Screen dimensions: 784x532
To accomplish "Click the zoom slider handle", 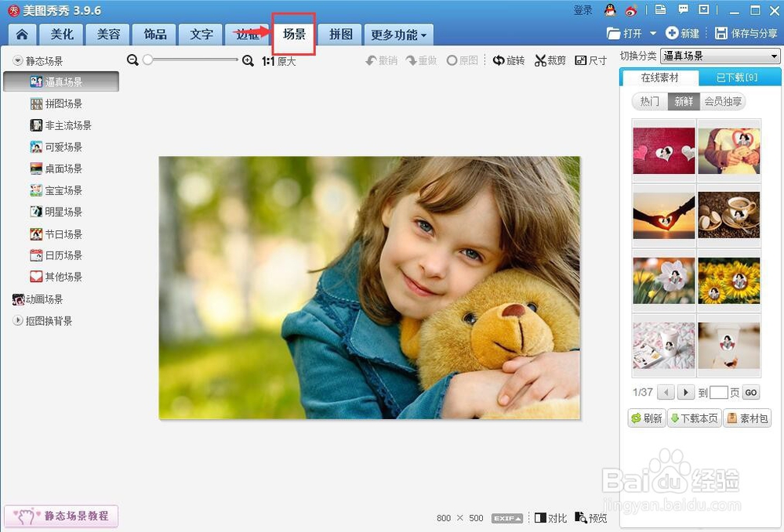I will tap(147, 60).
